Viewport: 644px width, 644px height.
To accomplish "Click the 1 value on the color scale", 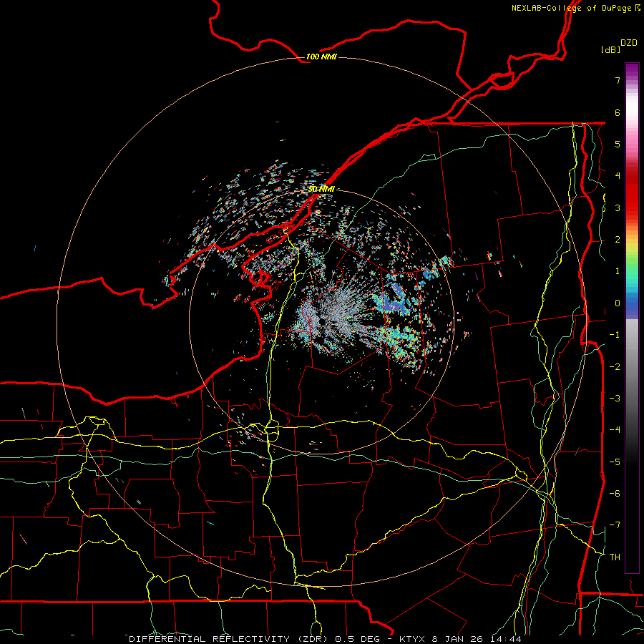I will pyautogui.click(x=618, y=271).
